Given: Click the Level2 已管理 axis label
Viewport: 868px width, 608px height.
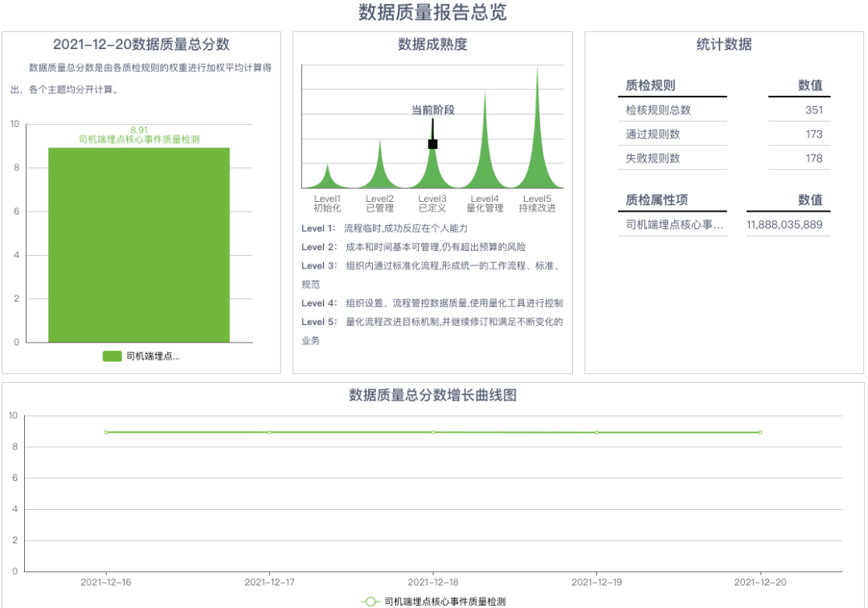Looking at the screenshot, I should coord(379,203).
